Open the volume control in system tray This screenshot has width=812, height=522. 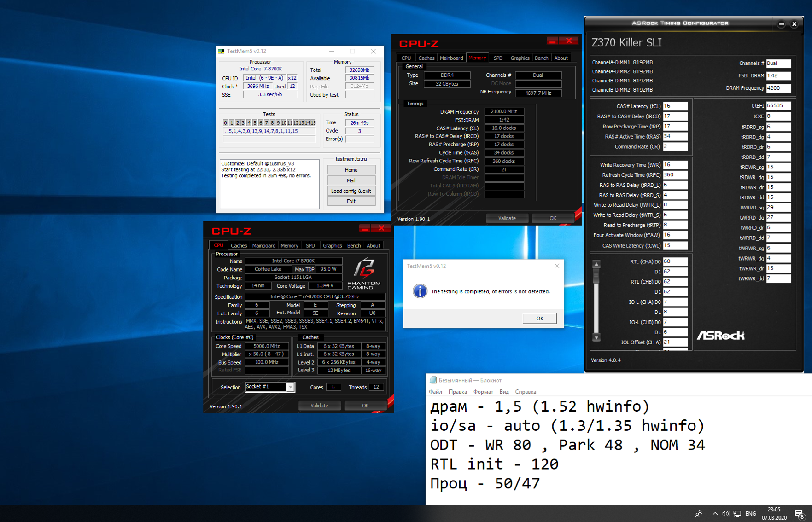pyautogui.click(x=725, y=514)
